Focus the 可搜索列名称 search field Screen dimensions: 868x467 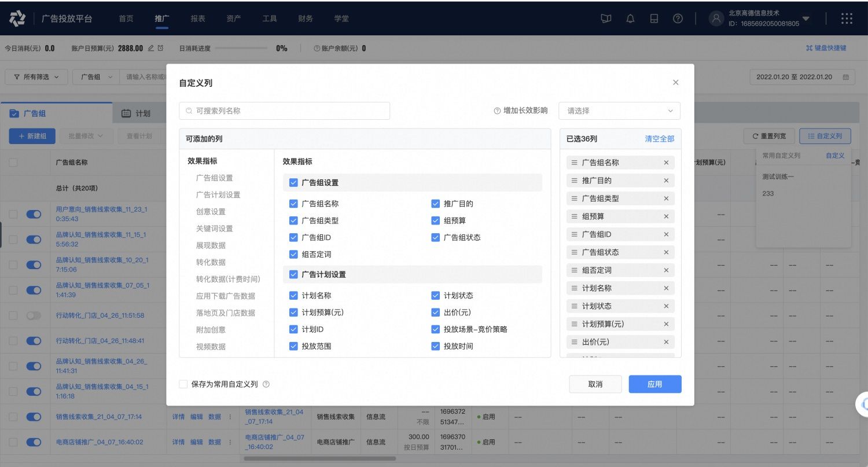pos(285,111)
